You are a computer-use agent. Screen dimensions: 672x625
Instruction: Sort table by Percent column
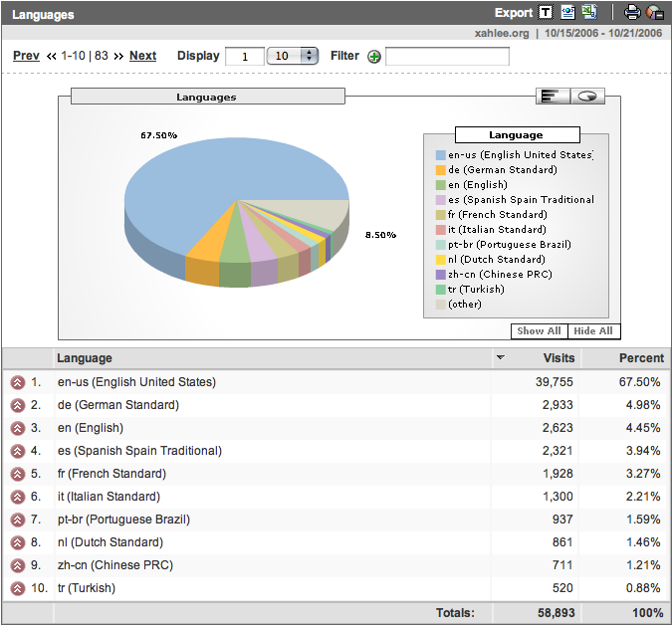(641, 358)
